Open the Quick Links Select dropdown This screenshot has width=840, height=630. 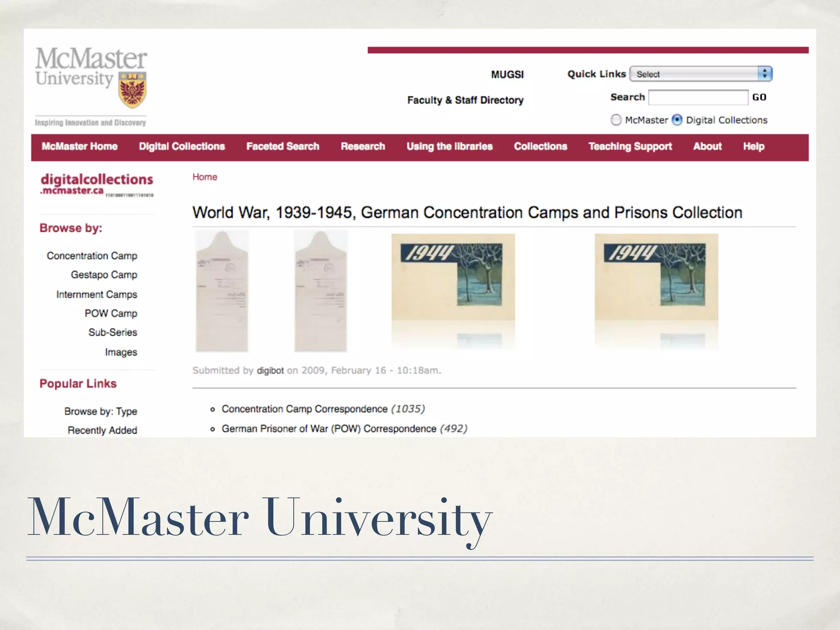pyautogui.click(x=701, y=74)
